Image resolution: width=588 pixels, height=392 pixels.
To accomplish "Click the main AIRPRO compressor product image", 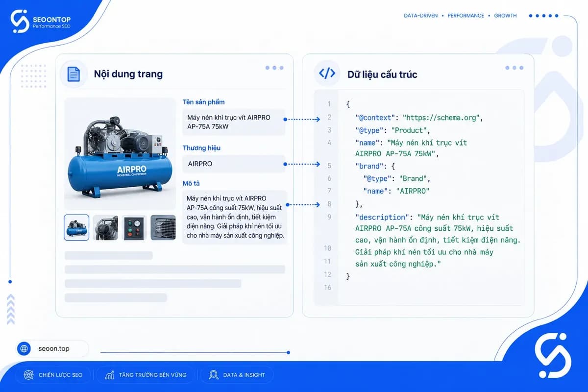I will (120, 154).
